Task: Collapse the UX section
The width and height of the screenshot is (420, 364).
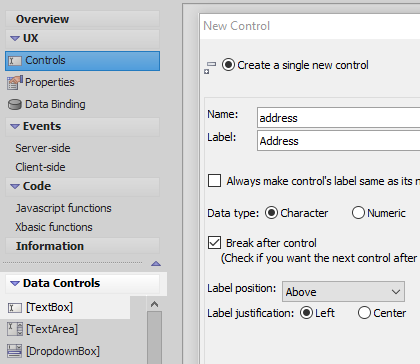Action: pyautogui.click(x=15, y=39)
